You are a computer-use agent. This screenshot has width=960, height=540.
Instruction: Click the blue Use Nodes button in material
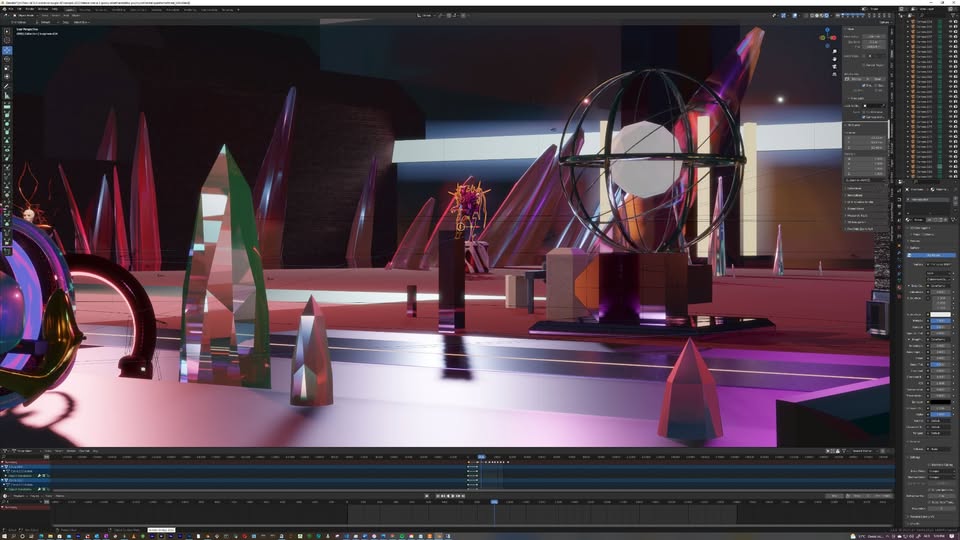click(x=931, y=255)
